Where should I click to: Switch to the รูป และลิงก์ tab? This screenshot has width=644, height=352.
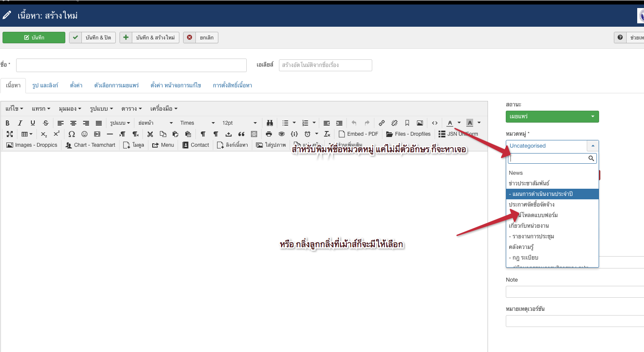pyautogui.click(x=45, y=85)
